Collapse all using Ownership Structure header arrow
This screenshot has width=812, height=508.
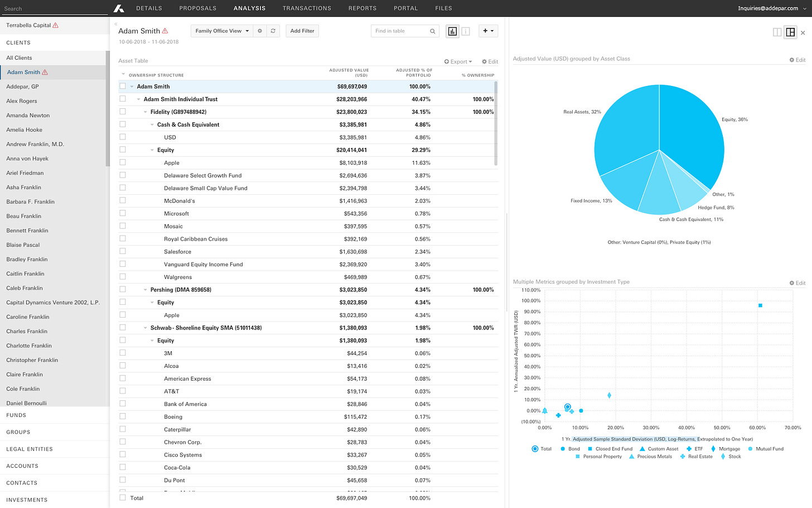pyautogui.click(x=123, y=74)
